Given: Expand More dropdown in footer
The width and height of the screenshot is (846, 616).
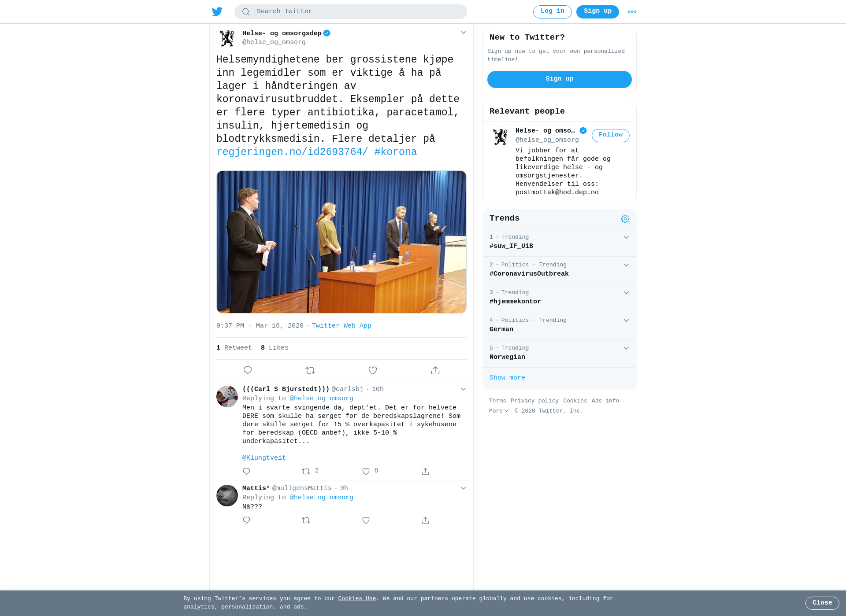Looking at the screenshot, I should [x=499, y=411].
